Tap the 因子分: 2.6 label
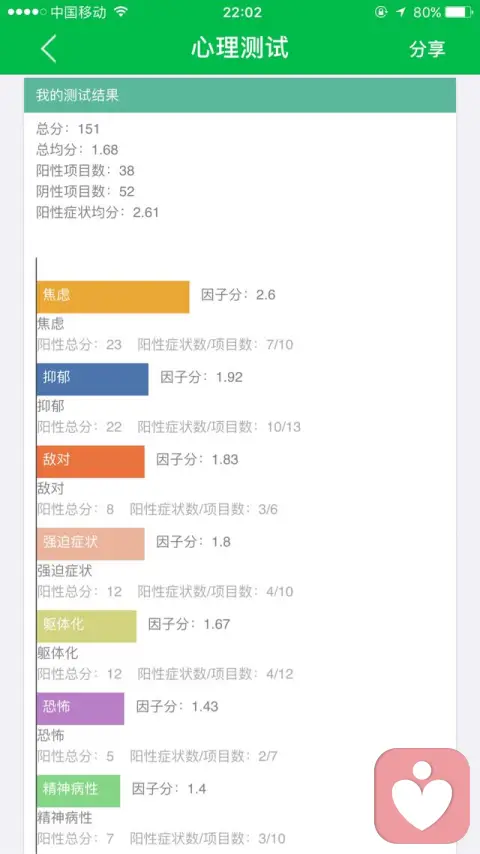 pos(238,295)
